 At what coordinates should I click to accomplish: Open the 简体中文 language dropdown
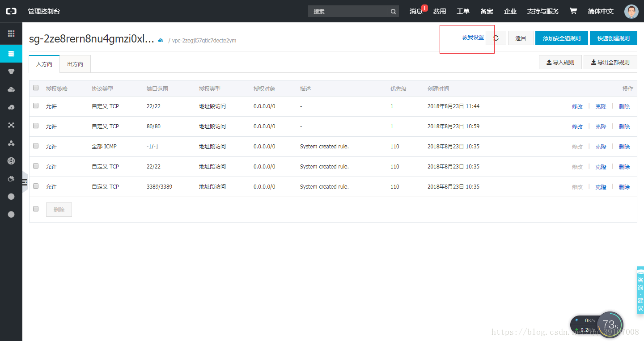(x=601, y=11)
